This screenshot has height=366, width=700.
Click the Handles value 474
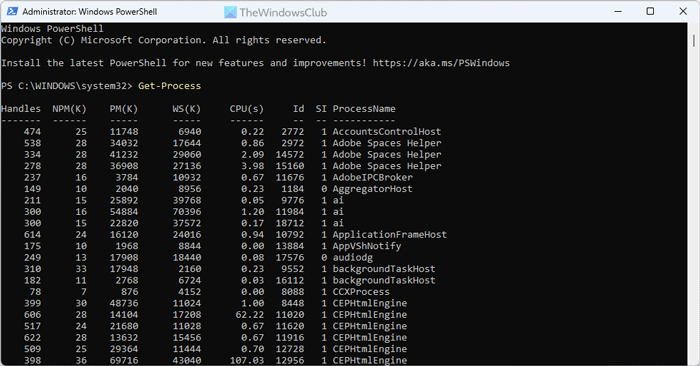(32, 132)
